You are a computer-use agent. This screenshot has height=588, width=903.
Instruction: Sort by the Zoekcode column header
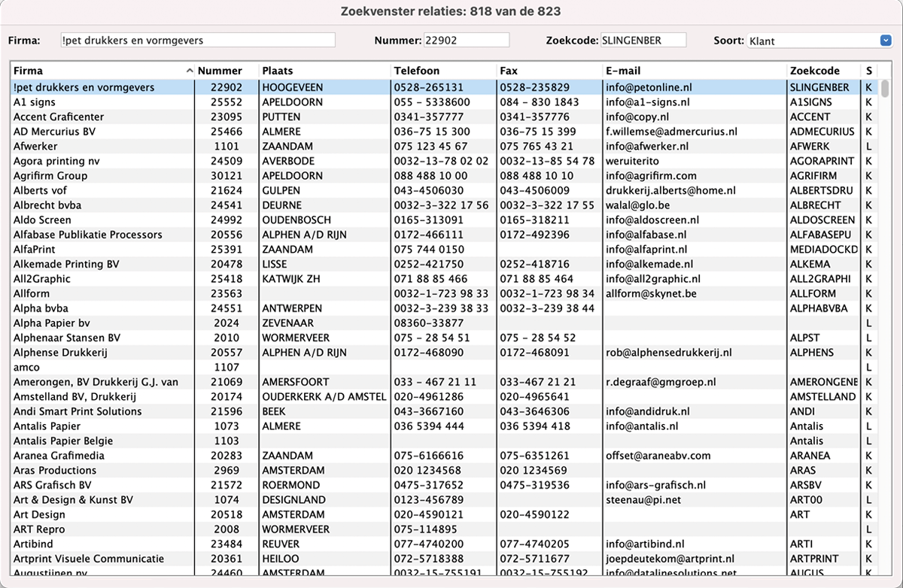(824, 71)
